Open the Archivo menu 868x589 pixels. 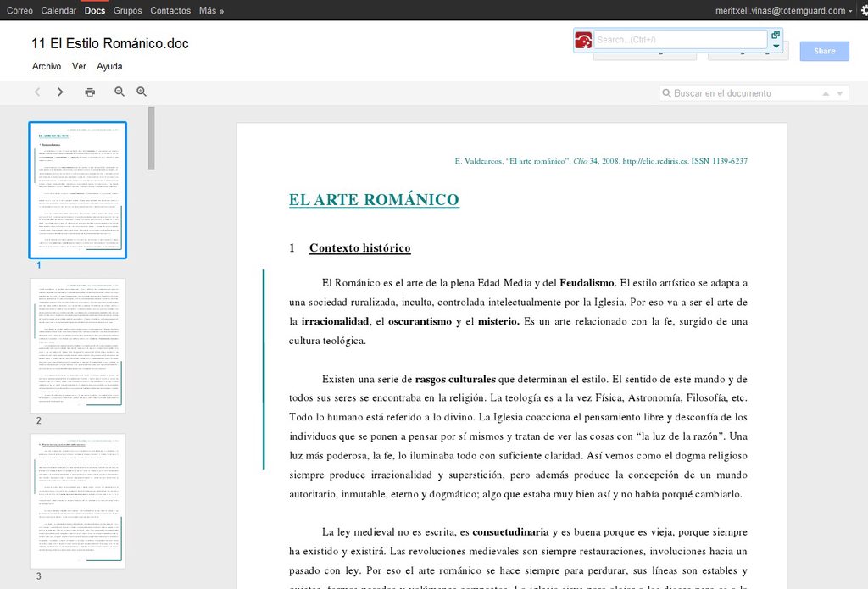[47, 66]
